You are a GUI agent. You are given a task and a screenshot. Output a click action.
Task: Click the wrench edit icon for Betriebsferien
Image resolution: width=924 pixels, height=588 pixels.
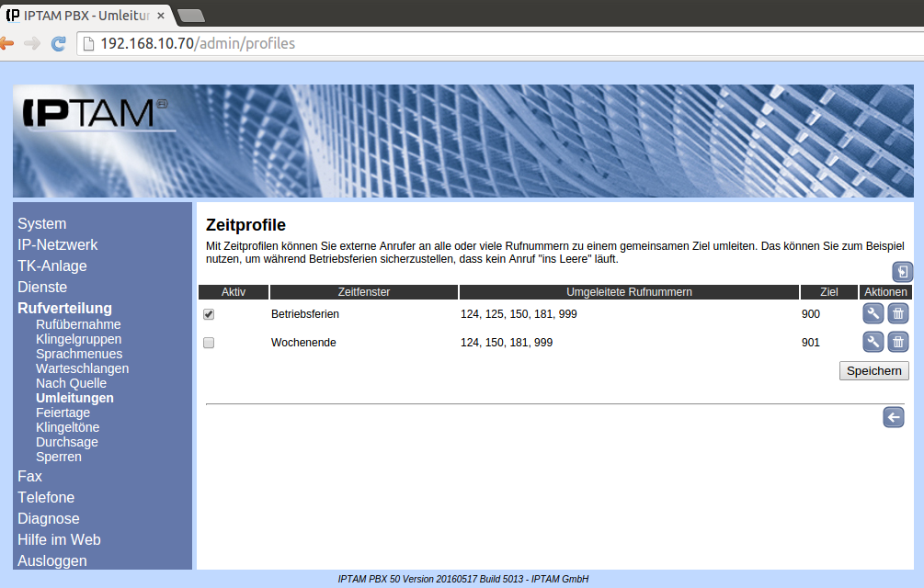pyautogui.click(x=873, y=313)
